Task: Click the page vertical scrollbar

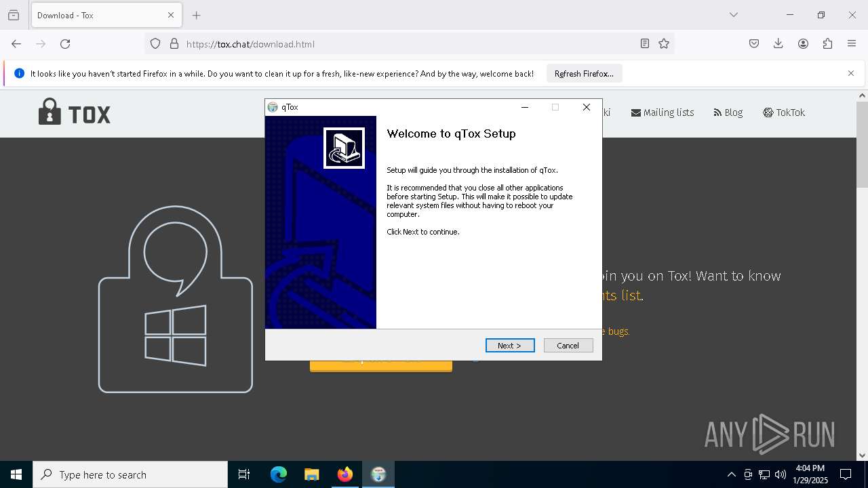Action: tap(863, 146)
